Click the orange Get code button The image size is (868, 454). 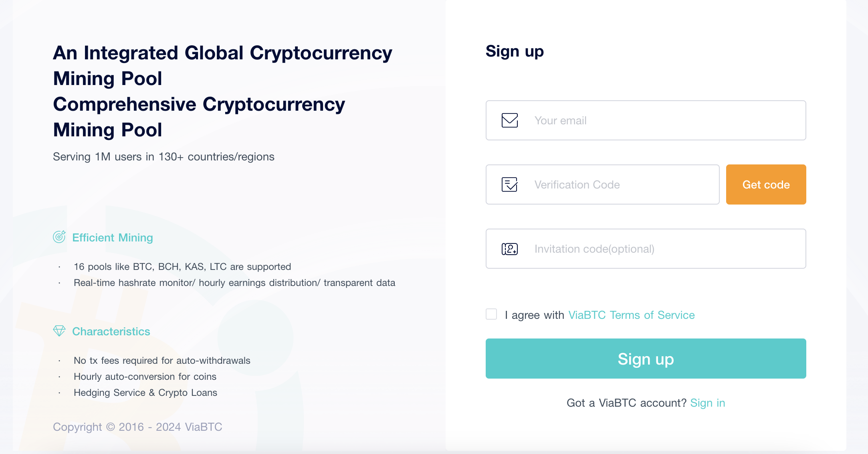click(x=766, y=184)
